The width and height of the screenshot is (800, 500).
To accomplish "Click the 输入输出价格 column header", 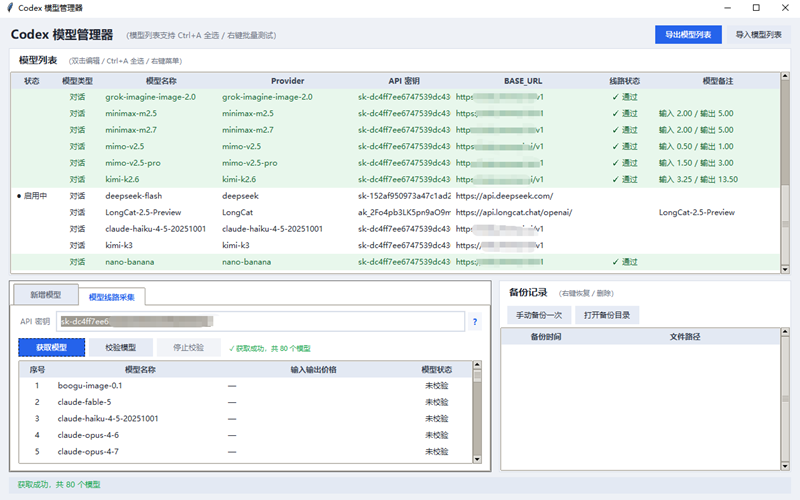I will click(313, 369).
